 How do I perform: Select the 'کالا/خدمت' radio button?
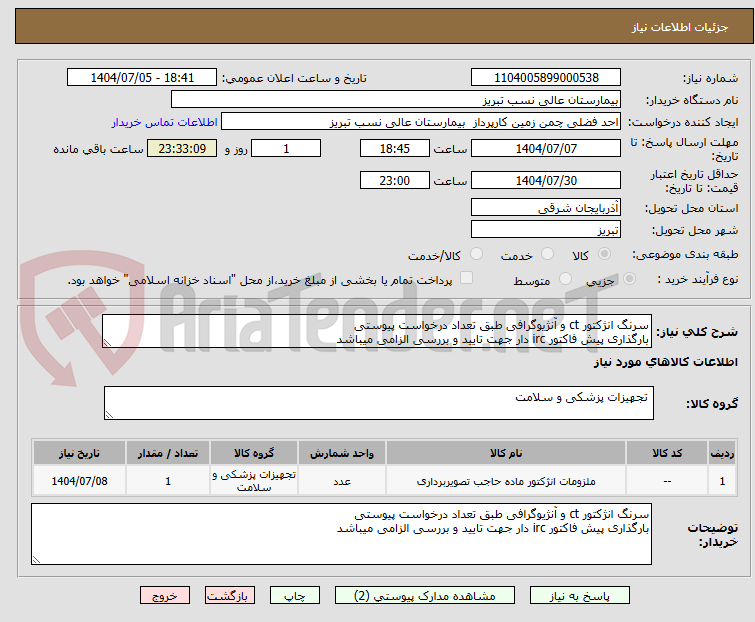476,254
